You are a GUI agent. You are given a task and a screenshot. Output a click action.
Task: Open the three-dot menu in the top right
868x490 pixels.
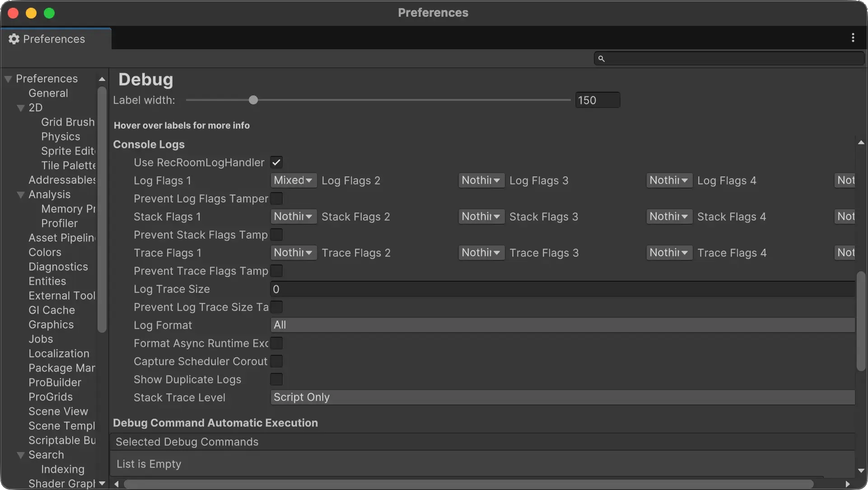(x=853, y=38)
